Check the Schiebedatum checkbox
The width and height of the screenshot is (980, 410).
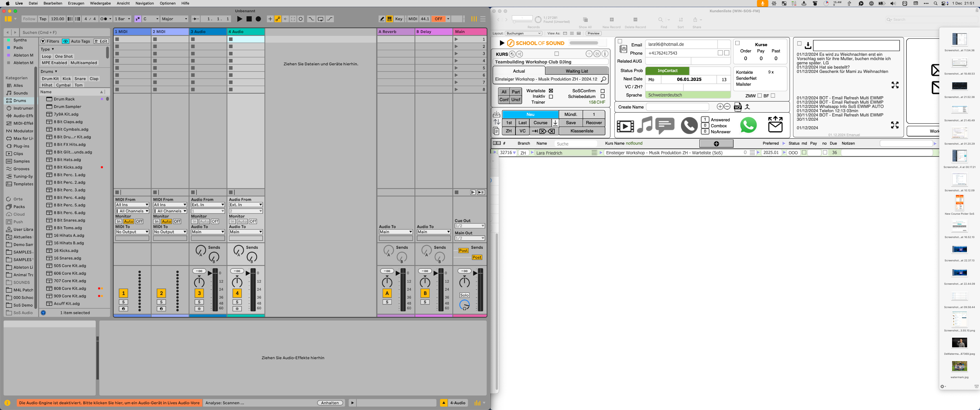point(603,97)
